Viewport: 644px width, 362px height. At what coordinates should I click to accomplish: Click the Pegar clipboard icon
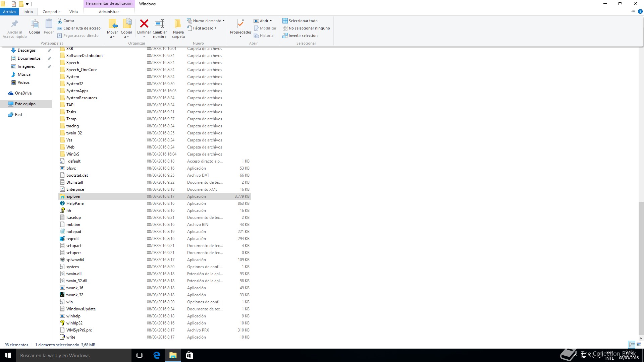click(x=49, y=24)
